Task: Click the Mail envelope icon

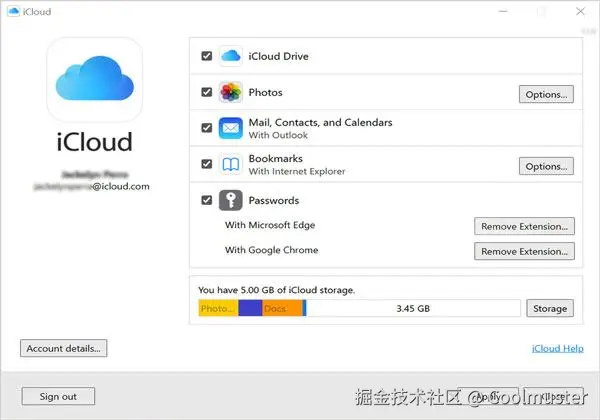Action: pyautogui.click(x=231, y=128)
